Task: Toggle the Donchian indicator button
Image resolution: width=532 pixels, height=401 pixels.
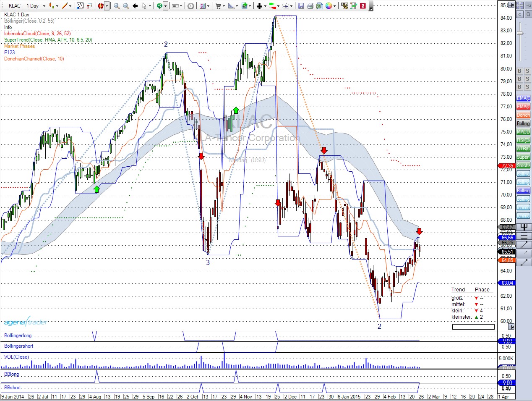Action: click(523, 115)
